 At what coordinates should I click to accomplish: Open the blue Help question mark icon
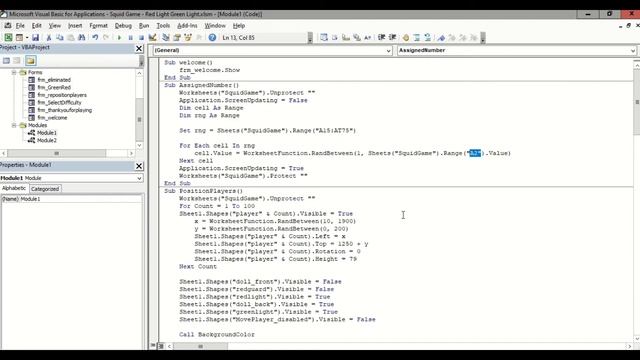tap(212, 38)
